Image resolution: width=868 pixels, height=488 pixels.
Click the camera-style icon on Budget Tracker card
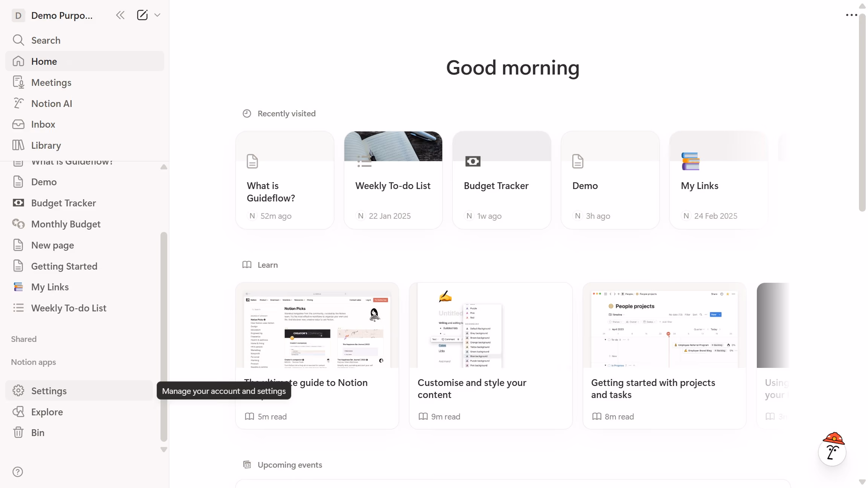[473, 161]
